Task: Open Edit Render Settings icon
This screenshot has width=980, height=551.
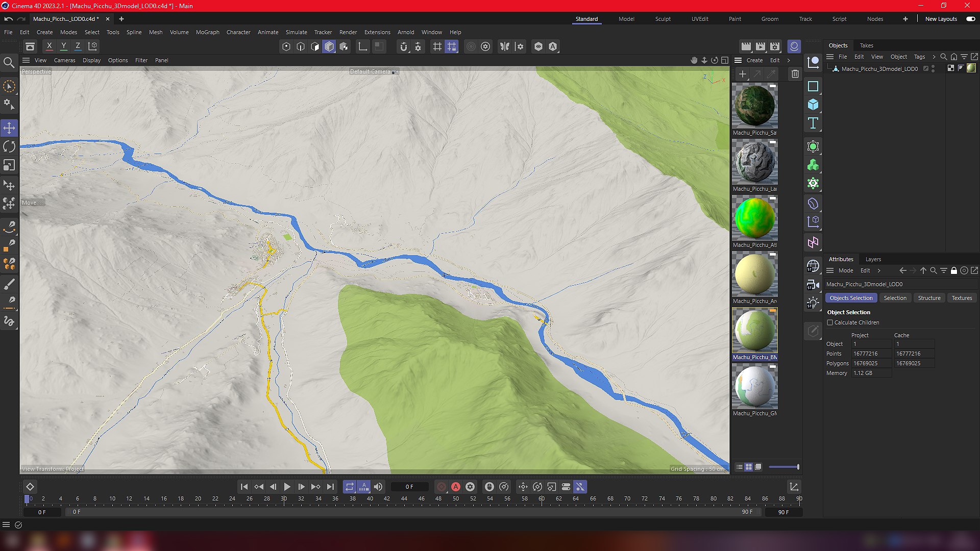Action: point(775,46)
